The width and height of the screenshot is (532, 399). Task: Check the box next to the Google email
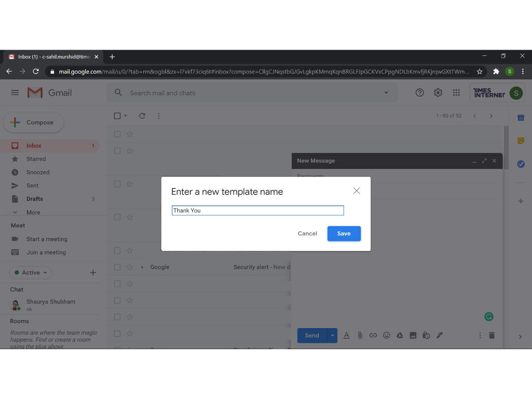[x=117, y=267]
